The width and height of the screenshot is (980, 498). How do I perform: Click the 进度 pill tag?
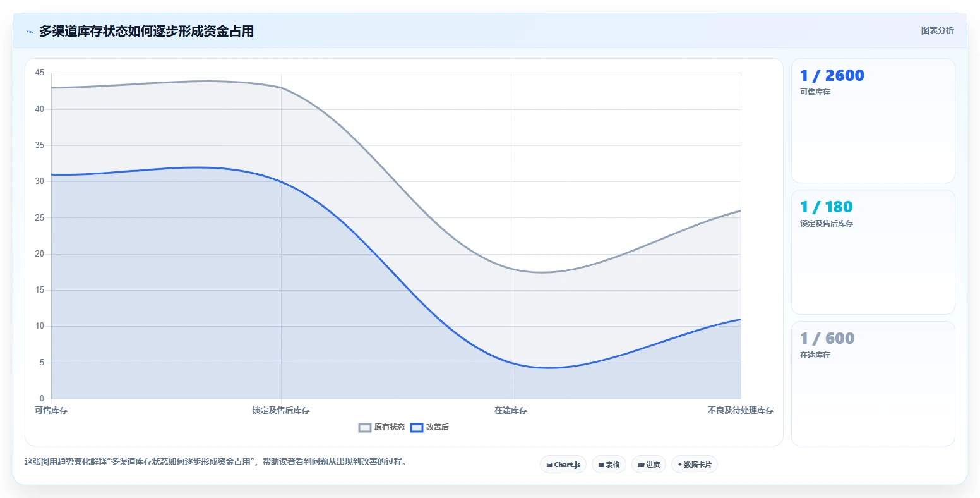click(x=648, y=465)
